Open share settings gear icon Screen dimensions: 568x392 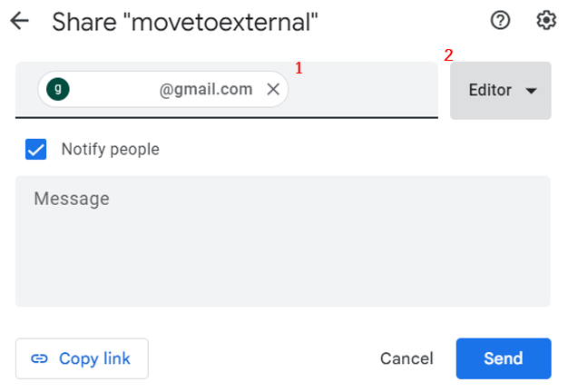545,21
